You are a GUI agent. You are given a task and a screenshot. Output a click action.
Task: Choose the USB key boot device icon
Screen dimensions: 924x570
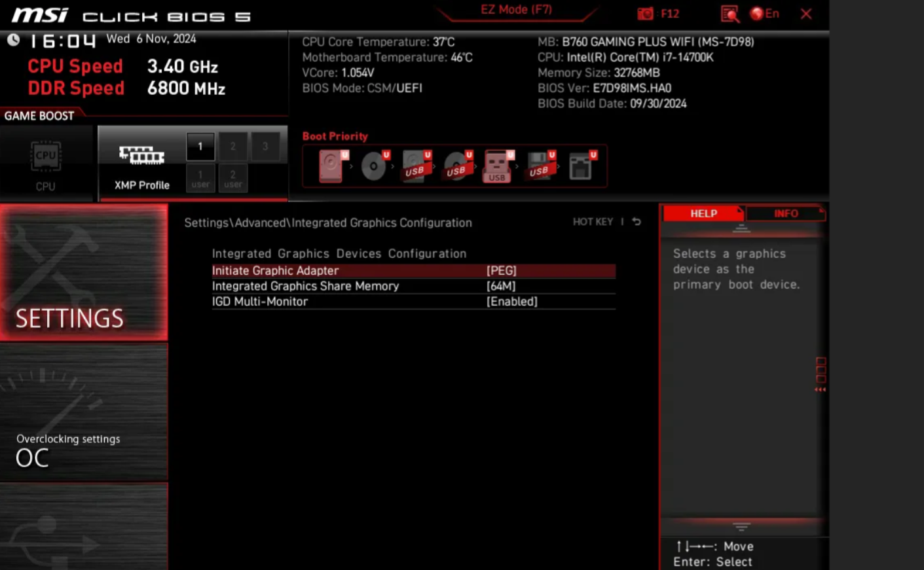click(x=498, y=166)
